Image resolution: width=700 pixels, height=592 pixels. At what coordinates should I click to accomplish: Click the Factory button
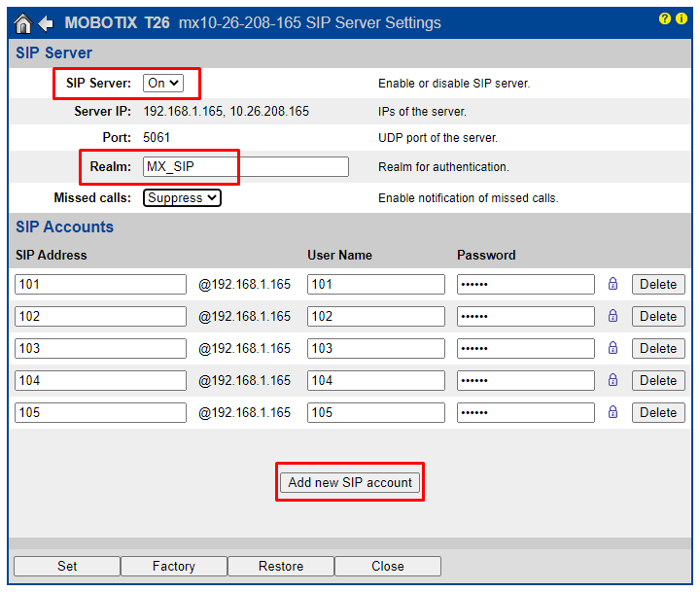(174, 566)
